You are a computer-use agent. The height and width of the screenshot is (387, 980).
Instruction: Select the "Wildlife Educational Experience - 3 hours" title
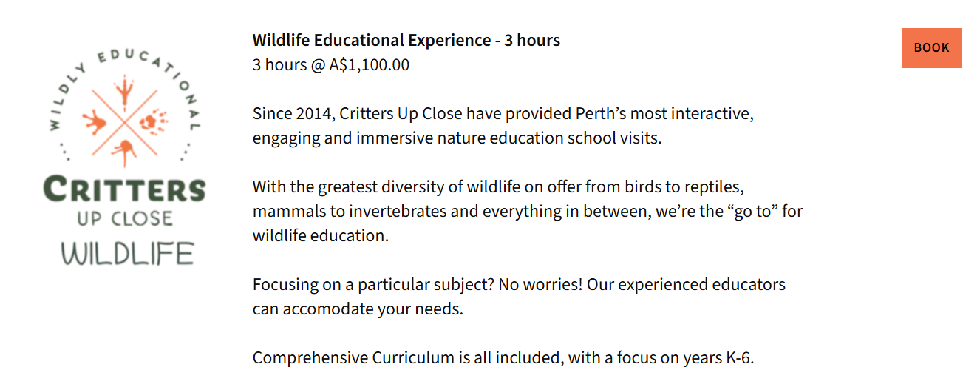tap(406, 40)
